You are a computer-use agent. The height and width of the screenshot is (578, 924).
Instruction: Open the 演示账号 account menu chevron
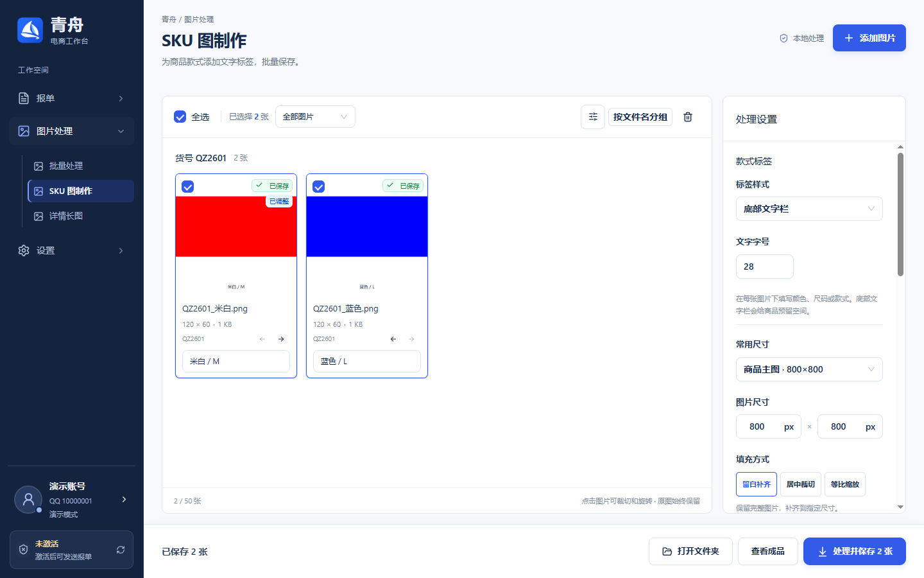[124, 499]
